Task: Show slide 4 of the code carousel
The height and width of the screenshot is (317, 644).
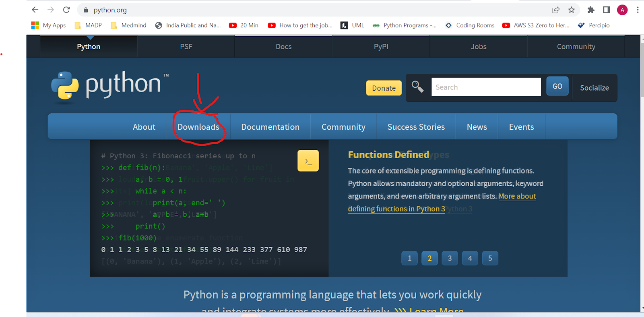Action: 470,258
